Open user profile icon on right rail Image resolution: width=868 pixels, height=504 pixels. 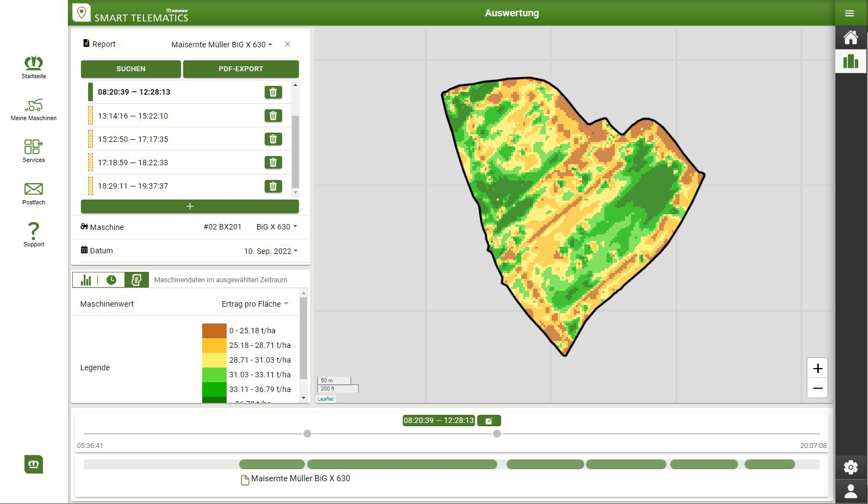tap(851, 491)
